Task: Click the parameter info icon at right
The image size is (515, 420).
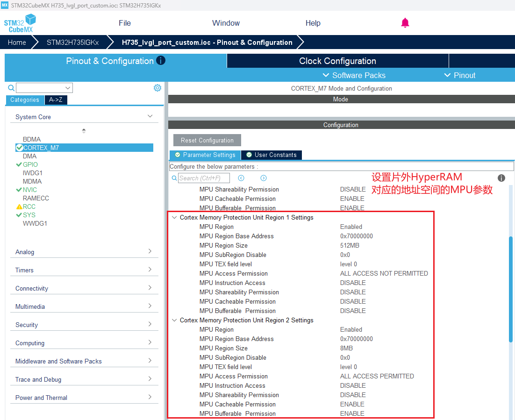Action: click(501, 178)
